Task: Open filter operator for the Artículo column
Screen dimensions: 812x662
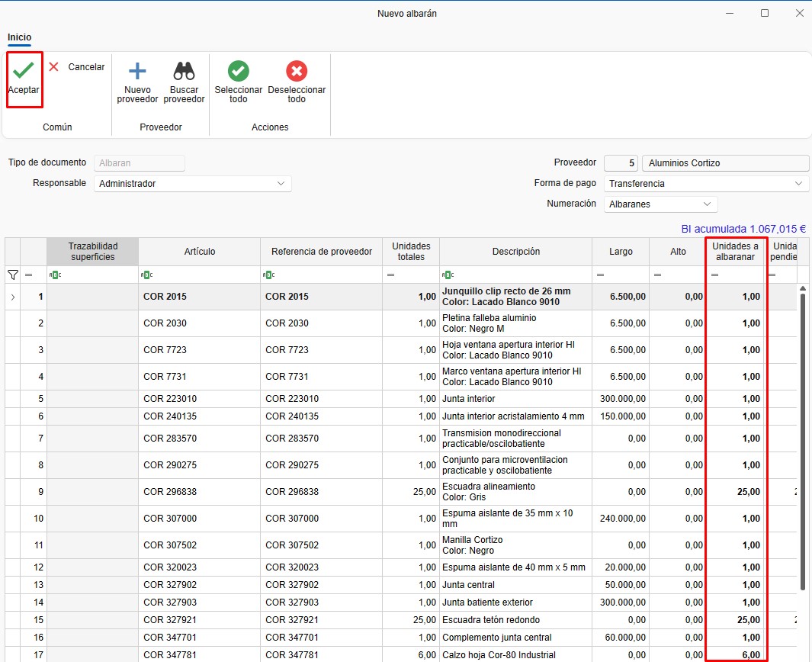Action: click(146, 275)
